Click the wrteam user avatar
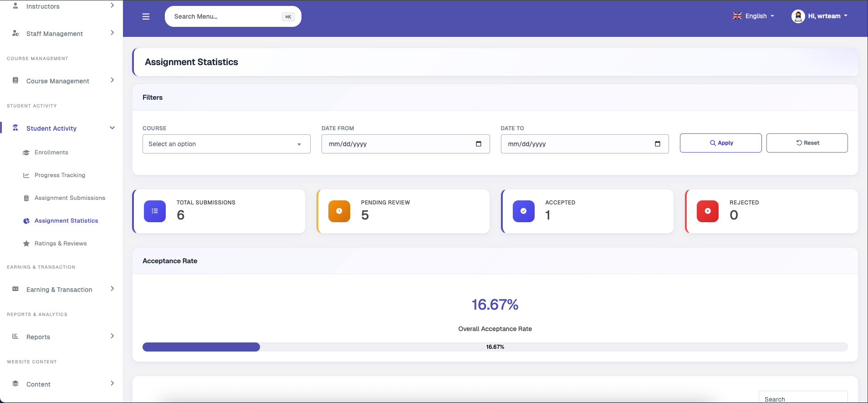 click(798, 16)
